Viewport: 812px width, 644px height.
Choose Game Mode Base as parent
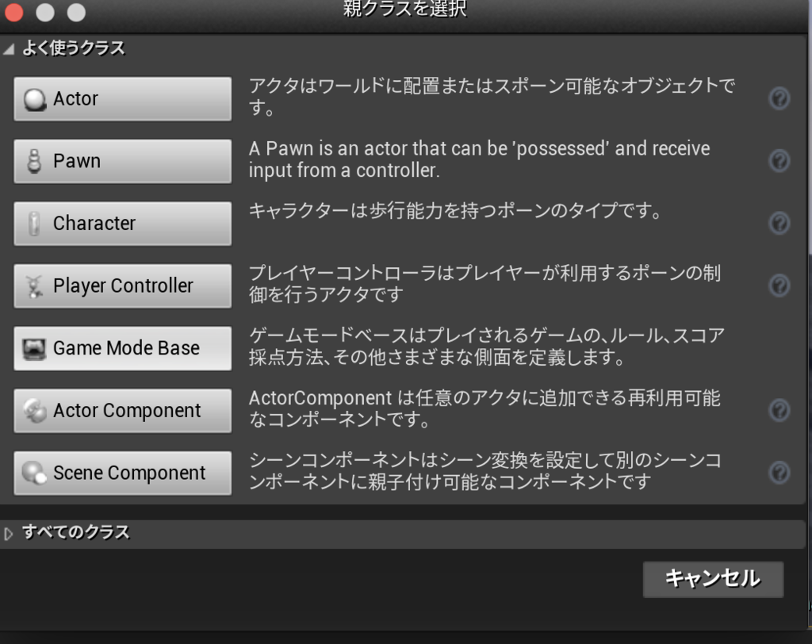[123, 348]
